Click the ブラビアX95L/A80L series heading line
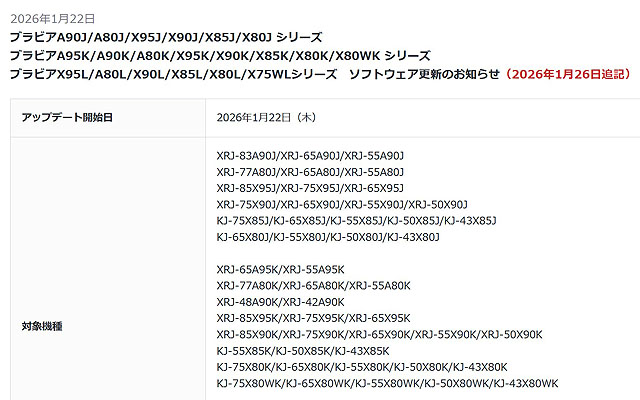The width and height of the screenshot is (640, 400). click(250, 74)
